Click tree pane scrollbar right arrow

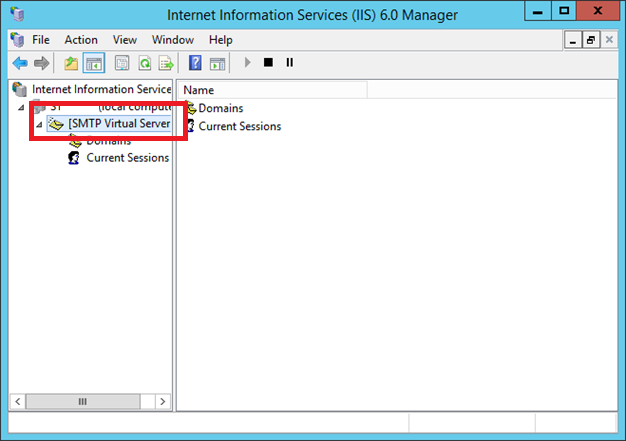tap(162, 401)
